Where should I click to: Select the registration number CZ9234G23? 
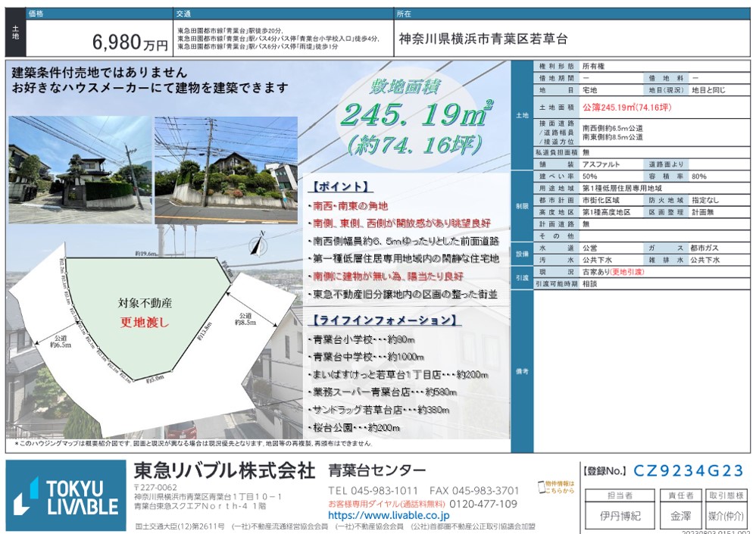689,471
